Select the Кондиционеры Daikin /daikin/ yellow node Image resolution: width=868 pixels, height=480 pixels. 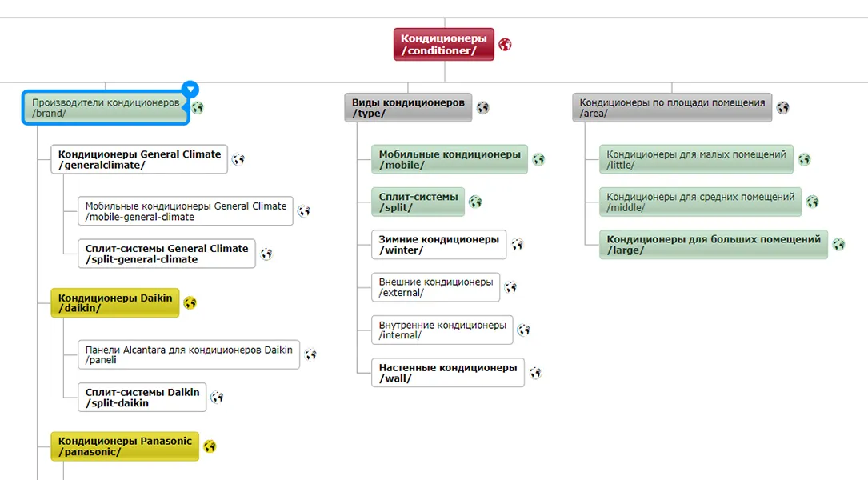(115, 303)
